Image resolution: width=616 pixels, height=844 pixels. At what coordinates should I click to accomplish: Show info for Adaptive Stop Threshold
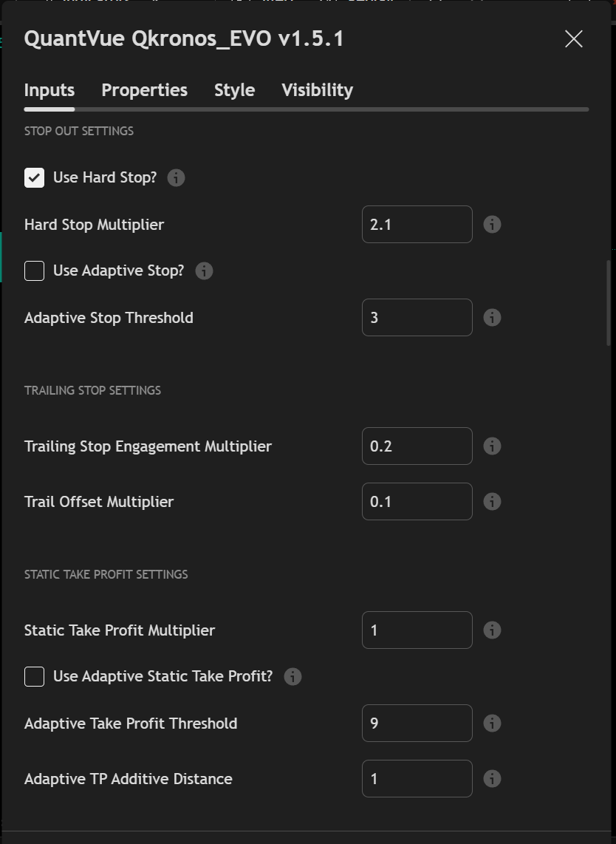coord(492,318)
